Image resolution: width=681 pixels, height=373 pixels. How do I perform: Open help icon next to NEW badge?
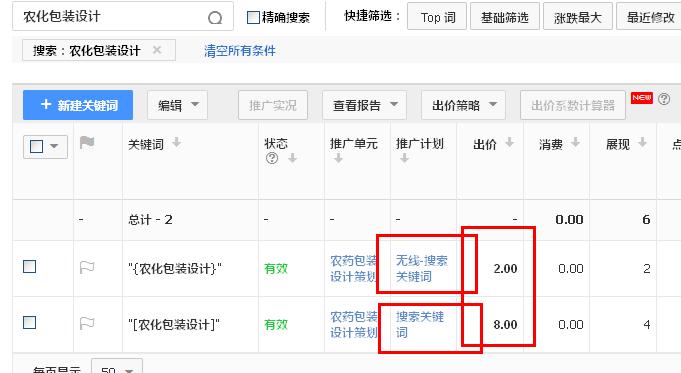(664, 99)
